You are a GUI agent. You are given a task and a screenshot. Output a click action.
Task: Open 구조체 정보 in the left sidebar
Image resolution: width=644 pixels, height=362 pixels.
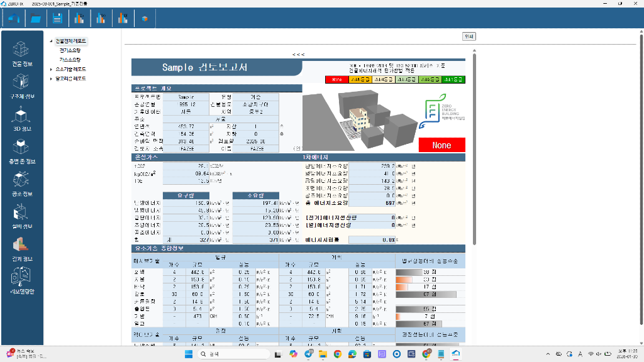pyautogui.click(x=22, y=86)
